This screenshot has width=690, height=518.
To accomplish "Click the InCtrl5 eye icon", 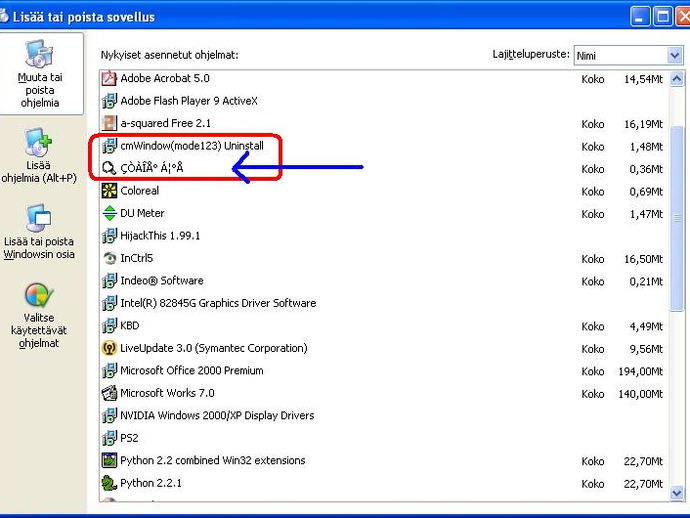I will tap(109, 258).
